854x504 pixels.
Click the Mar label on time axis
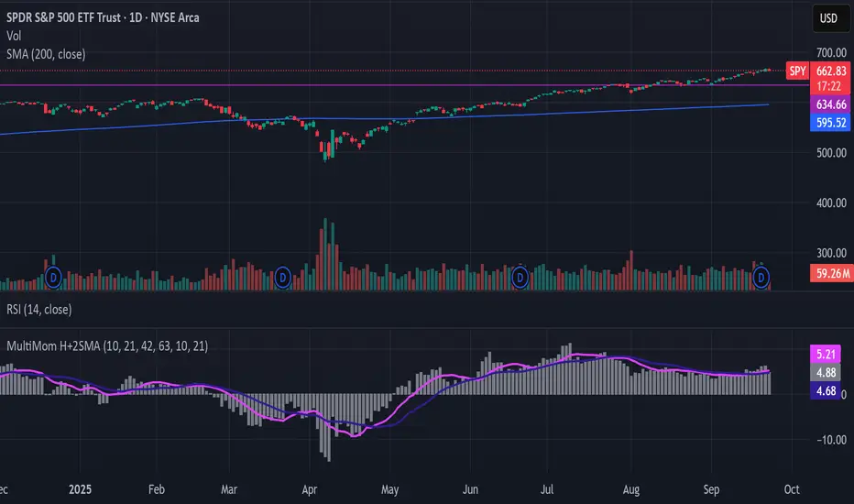point(229,489)
